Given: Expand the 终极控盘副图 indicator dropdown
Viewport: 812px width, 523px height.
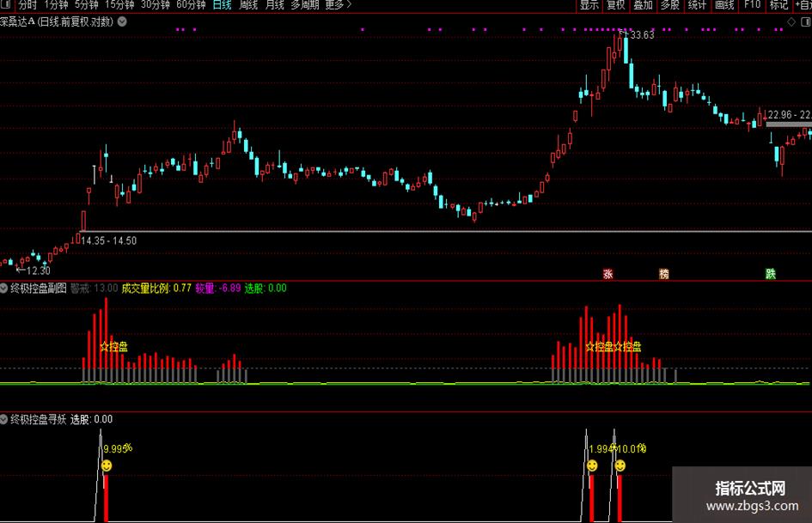Looking at the screenshot, I should pyautogui.click(x=3, y=288).
